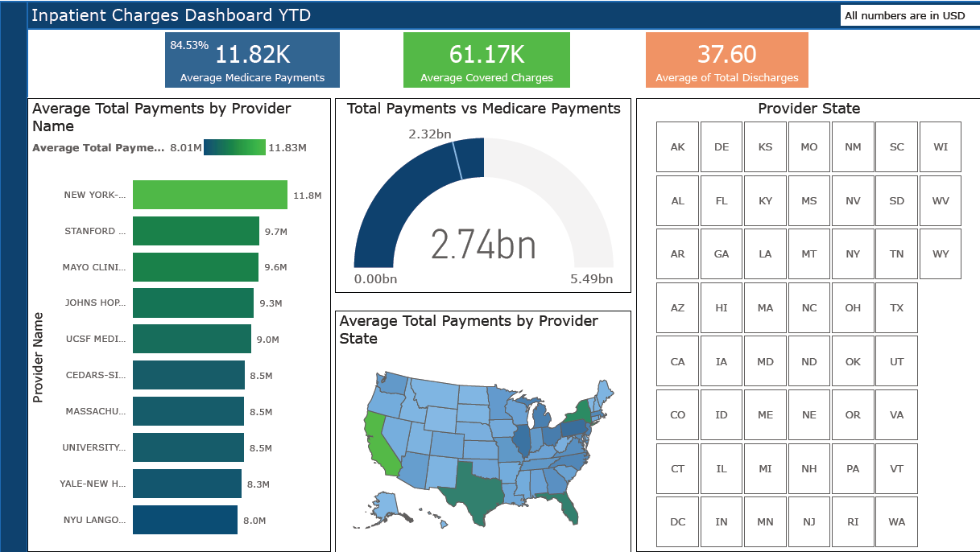
Task: Click the 5.49bn gauge maximum label
Action: pos(592,279)
